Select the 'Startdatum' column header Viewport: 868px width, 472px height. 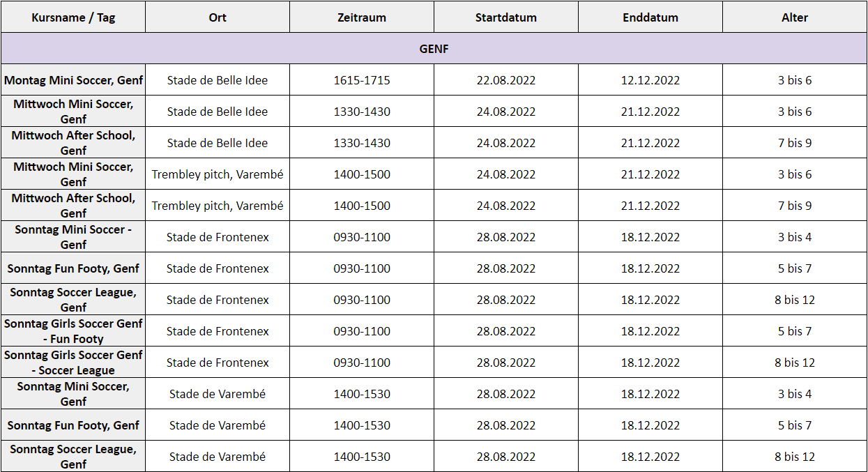(506, 17)
